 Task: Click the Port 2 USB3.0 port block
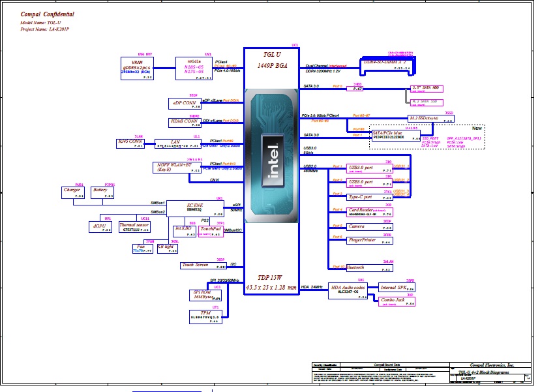pyautogui.click(x=370, y=183)
